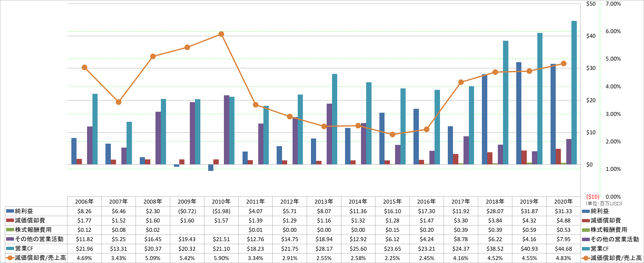Click the blue 純利益 legend swatch on left

coord(10,211)
